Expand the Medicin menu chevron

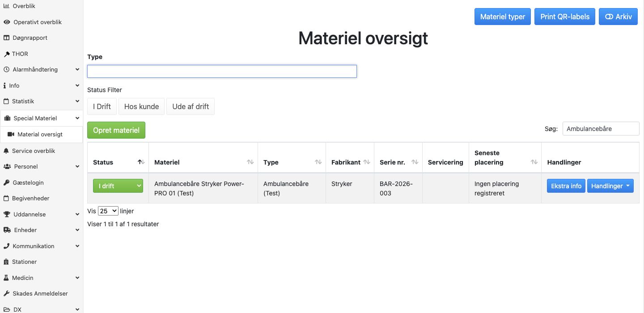coord(77,278)
